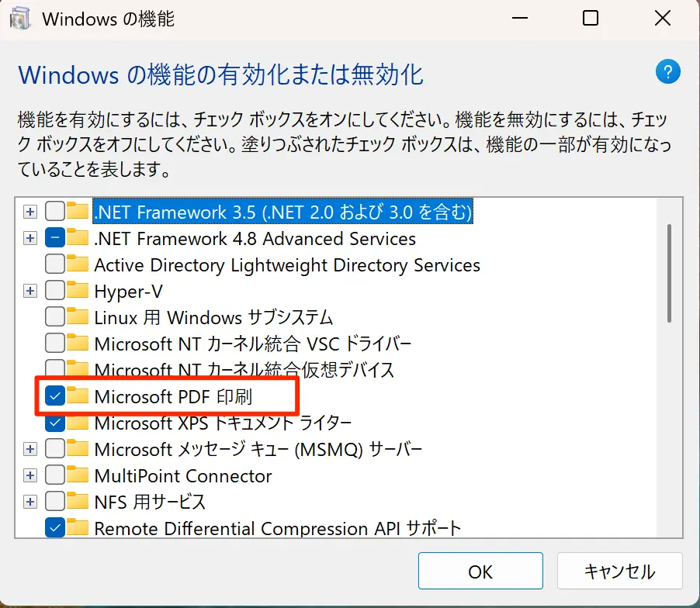Select the "Hyper-V" label
Viewport: 700px width, 608px height.
click(x=129, y=292)
